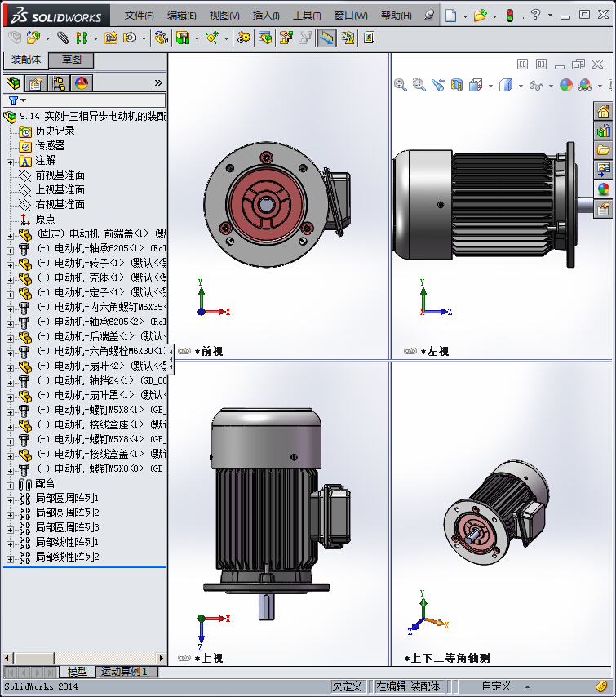616x697 pixels.
Task: Open the 插入(I) menu
Action: coord(266,16)
